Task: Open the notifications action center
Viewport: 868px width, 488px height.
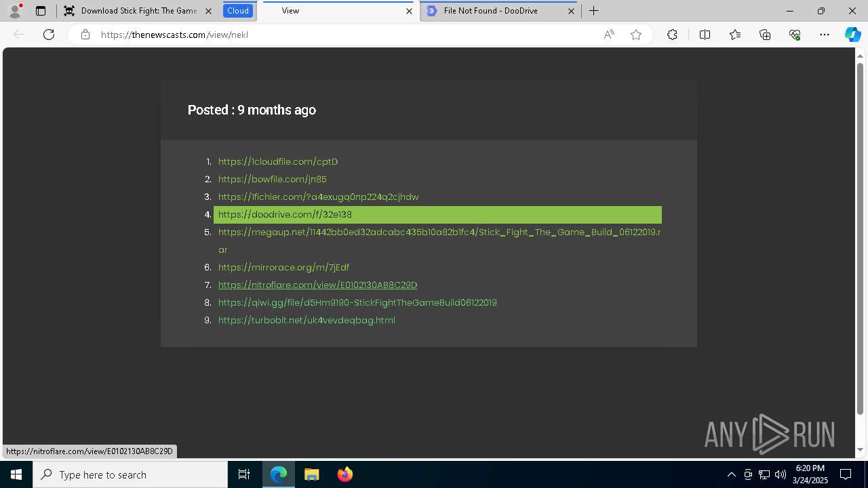Action: pyautogui.click(x=846, y=474)
